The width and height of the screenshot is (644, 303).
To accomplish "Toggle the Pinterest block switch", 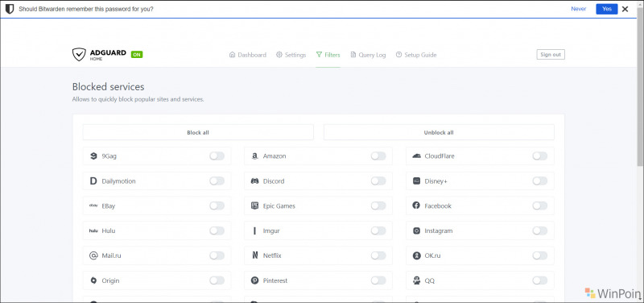I will pyautogui.click(x=378, y=280).
